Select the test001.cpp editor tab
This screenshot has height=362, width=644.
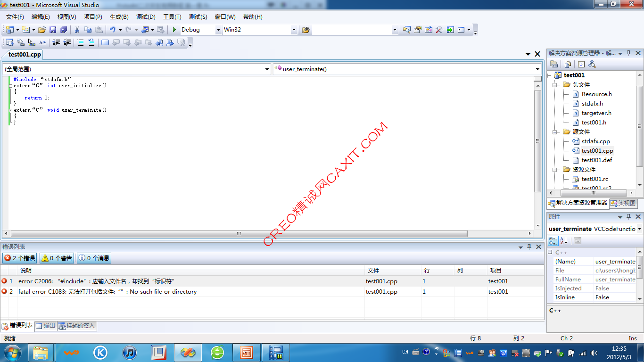25,55
